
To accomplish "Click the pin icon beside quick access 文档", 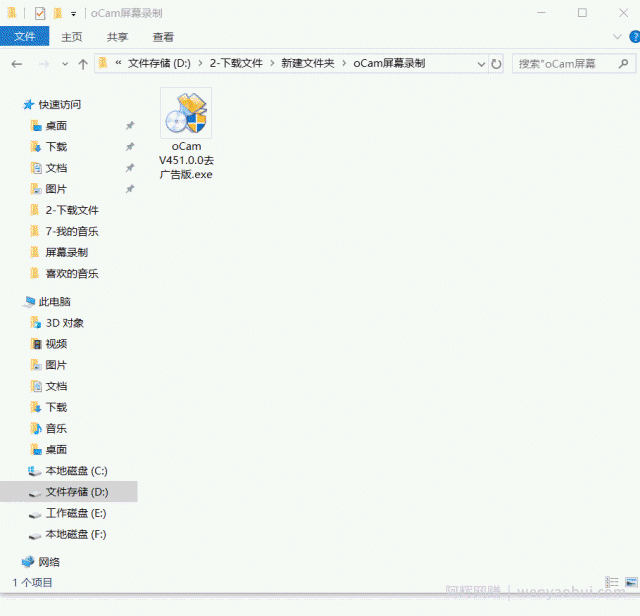I will [x=130, y=167].
